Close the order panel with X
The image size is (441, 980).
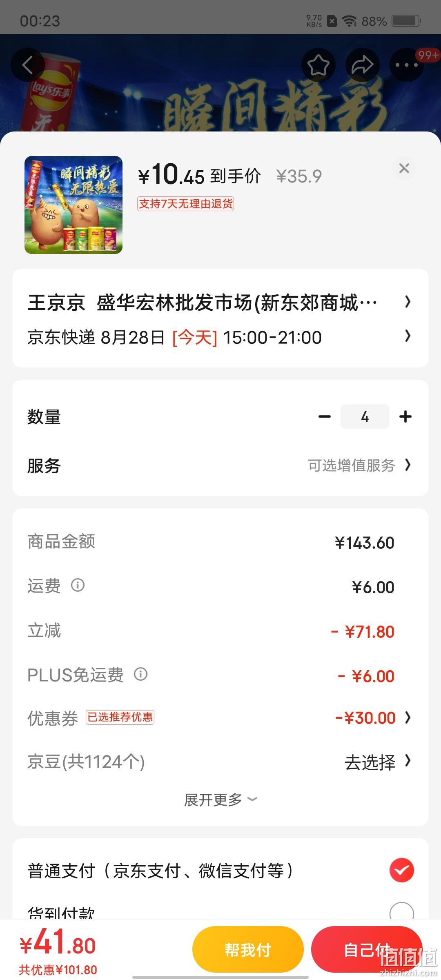pos(404,168)
